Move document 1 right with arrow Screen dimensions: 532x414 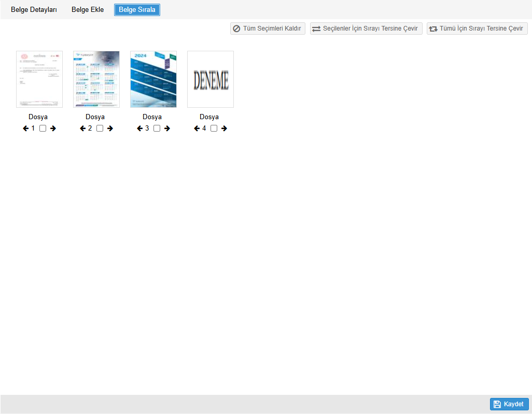[53, 129]
